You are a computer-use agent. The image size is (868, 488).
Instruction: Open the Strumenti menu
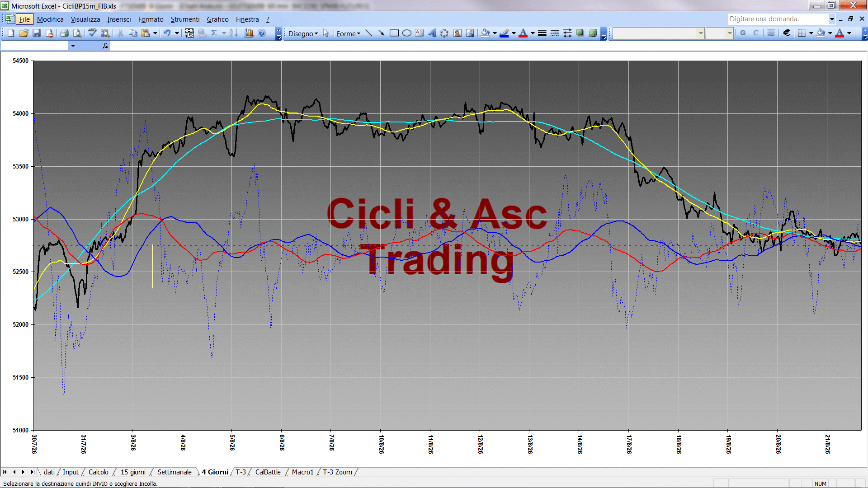pyautogui.click(x=185, y=19)
